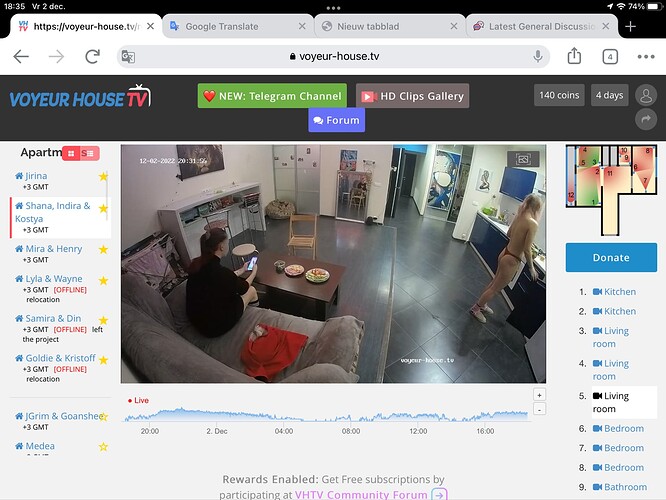Open the user profile icon
This screenshot has height=500, width=666.
[646, 95]
